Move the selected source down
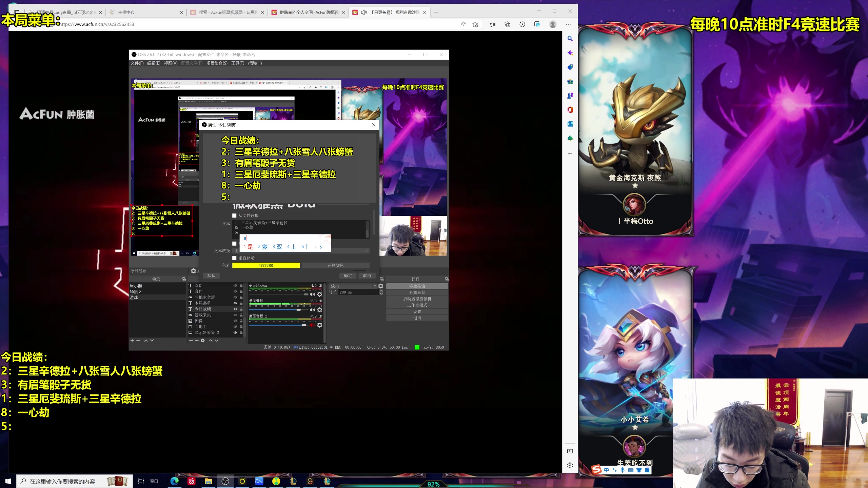The width and height of the screenshot is (868, 488). tap(217, 341)
